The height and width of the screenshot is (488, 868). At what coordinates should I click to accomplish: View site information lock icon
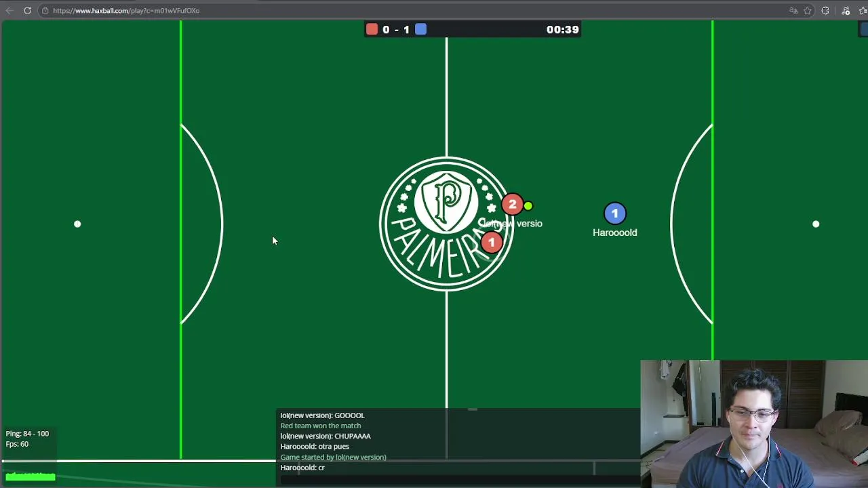coord(45,11)
